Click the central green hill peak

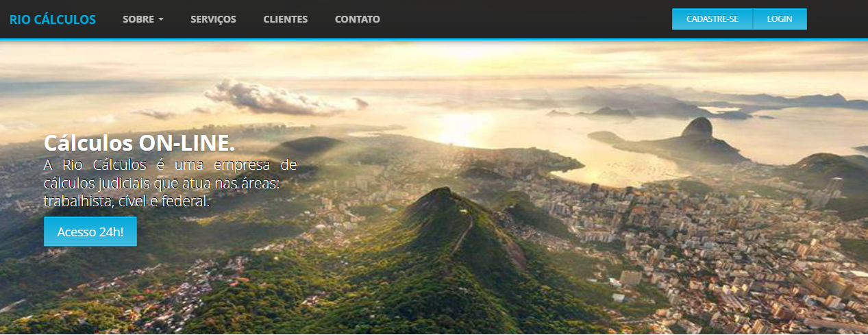point(442,202)
